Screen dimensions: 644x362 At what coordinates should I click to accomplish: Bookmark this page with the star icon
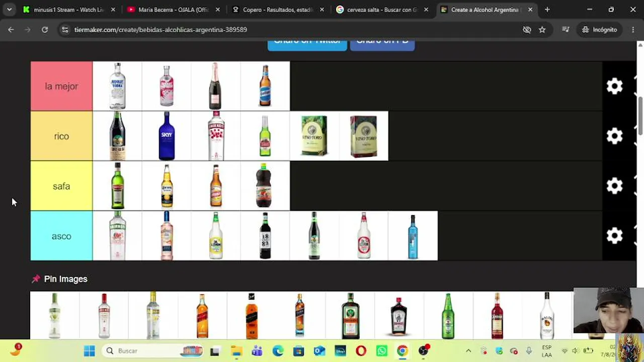click(x=542, y=30)
